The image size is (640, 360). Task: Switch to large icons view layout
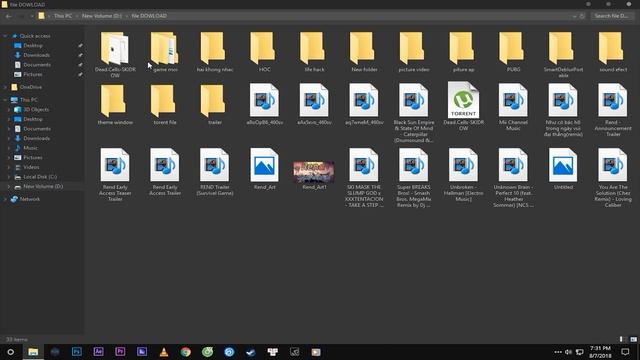coord(633,339)
